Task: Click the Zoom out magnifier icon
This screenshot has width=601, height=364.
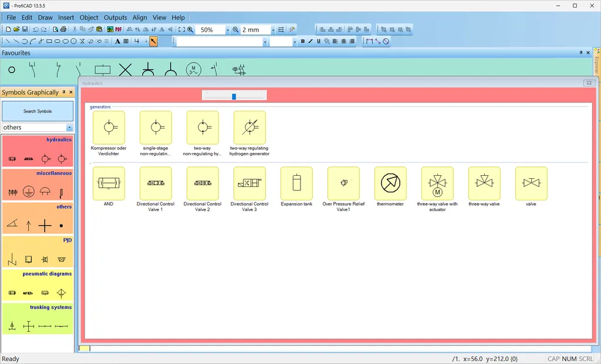Action: [235, 29]
